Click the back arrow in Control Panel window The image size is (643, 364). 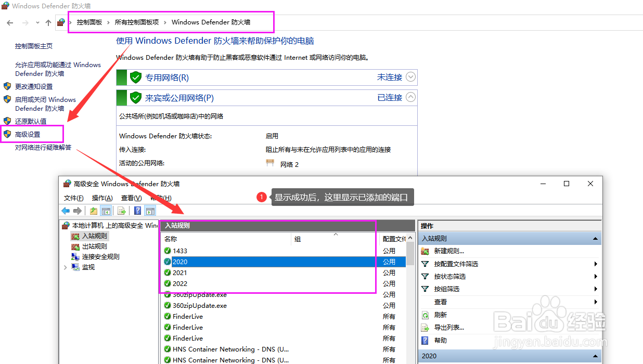10,22
